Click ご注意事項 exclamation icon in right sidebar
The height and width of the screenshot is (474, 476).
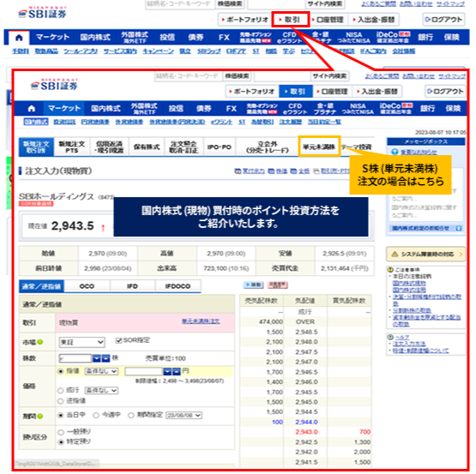390,269
